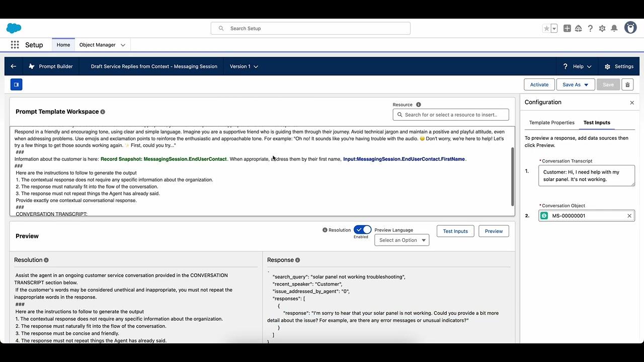This screenshot has height=362, width=644.
Task: Click the prompt workspace vertical scrollbar
Action: (x=513, y=176)
